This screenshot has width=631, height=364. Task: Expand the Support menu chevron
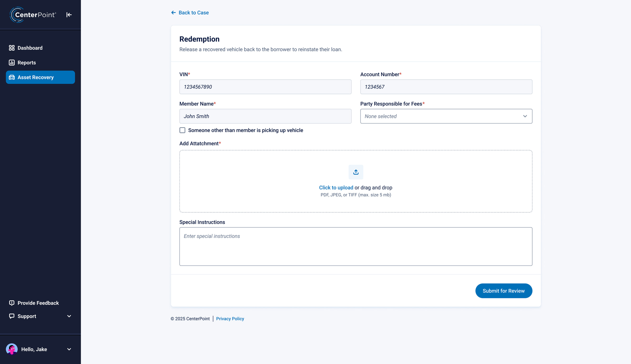(69, 316)
